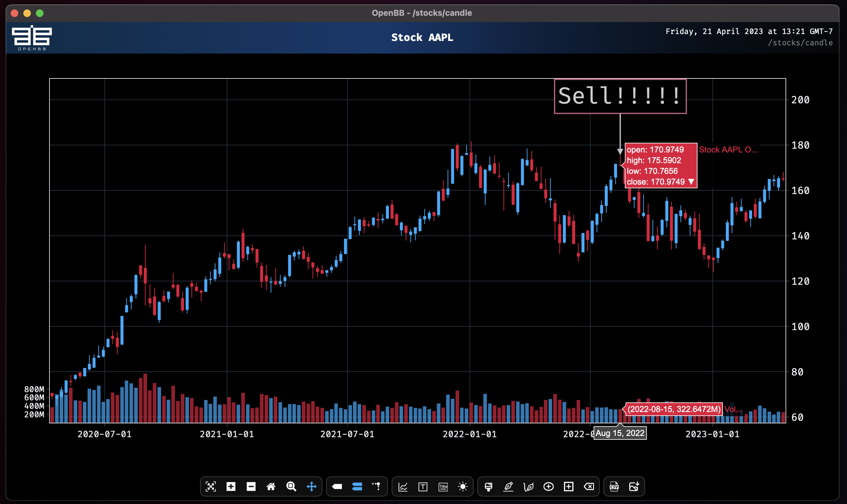Viewport: 847px width, 504px height.
Task: Zoom in with the plus icon
Action: tap(231, 486)
